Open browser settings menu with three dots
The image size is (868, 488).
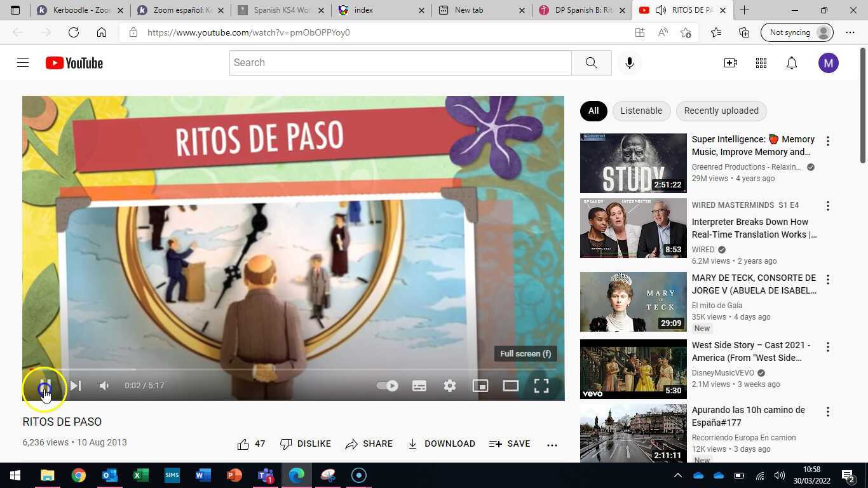pos(851,32)
